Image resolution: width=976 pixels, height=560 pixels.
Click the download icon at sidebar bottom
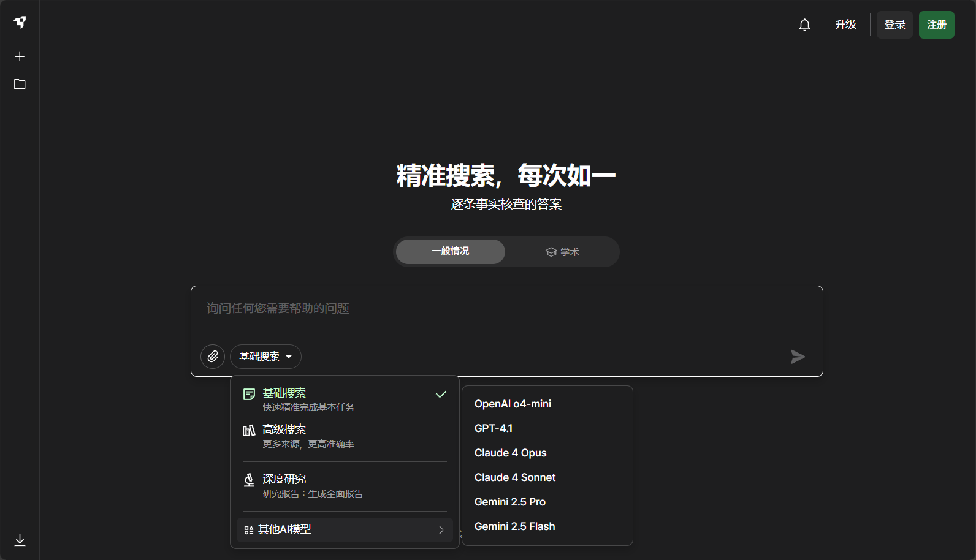point(20,540)
